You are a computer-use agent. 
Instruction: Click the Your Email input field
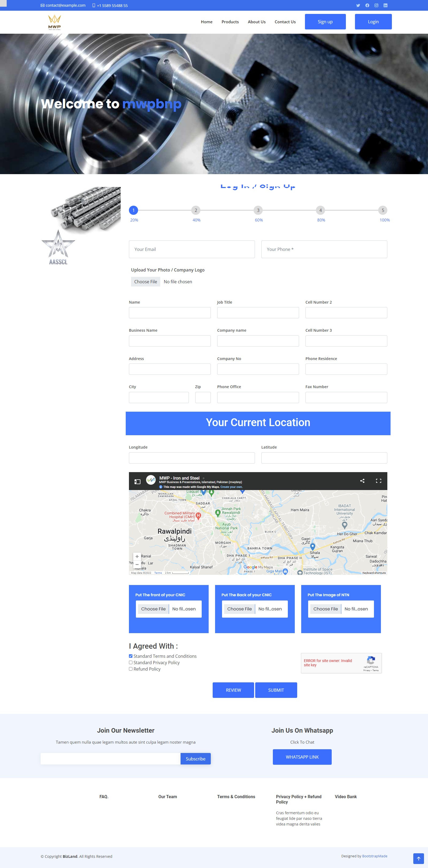coord(192,249)
